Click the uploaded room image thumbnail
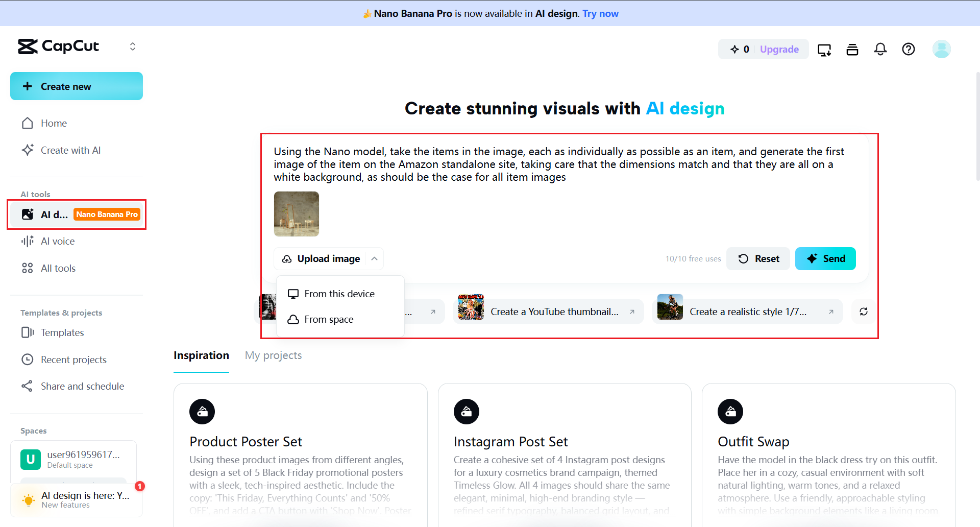The image size is (980, 527). [x=297, y=214]
